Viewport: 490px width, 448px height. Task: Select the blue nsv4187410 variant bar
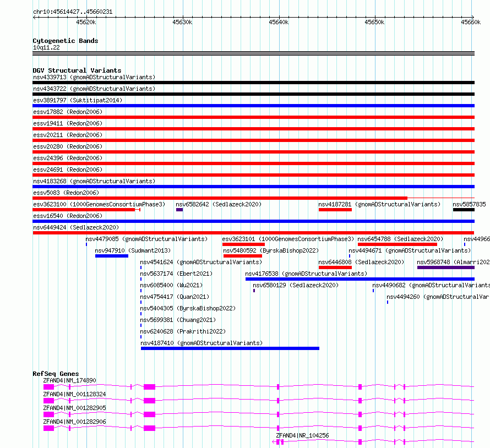pos(230,348)
